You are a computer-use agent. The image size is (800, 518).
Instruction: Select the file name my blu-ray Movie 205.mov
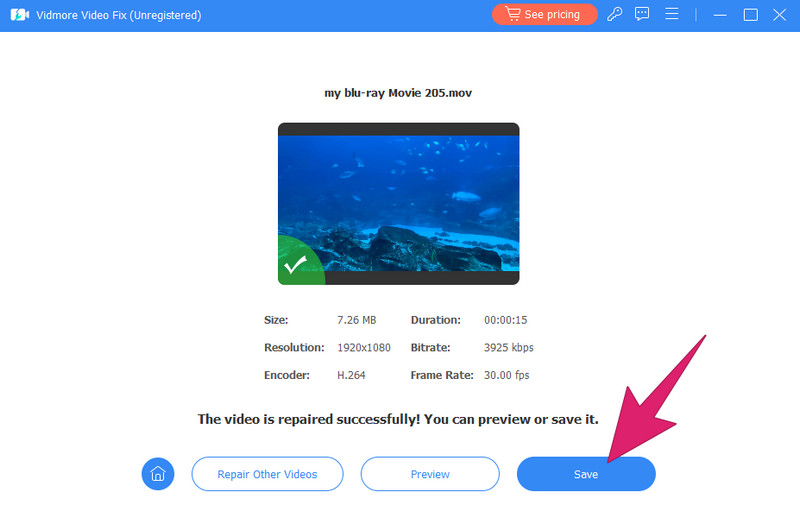point(398,93)
